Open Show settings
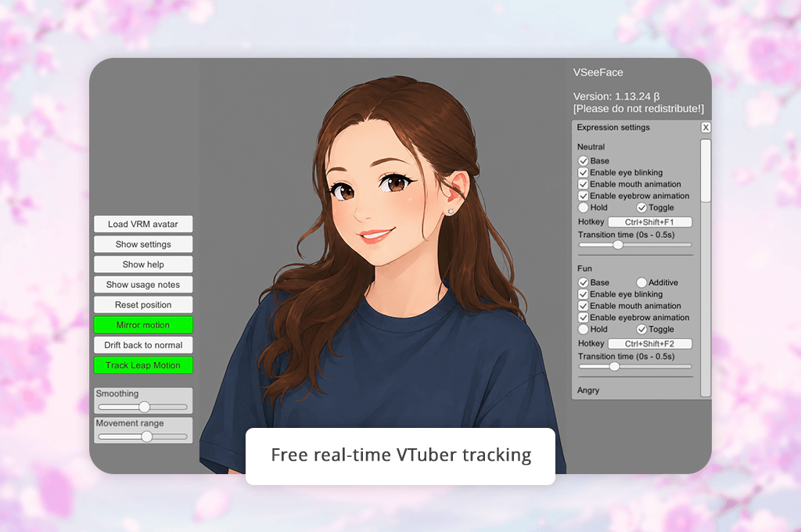The height and width of the screenshot is (532, 801). pyautogui.click(x=143, y=244)
